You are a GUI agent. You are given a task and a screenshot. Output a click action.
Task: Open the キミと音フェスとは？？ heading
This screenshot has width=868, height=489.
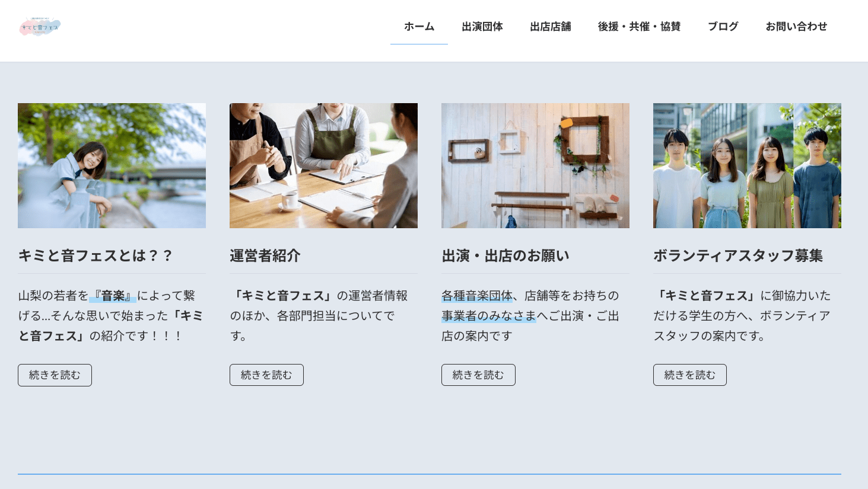[x=96, y=255]
